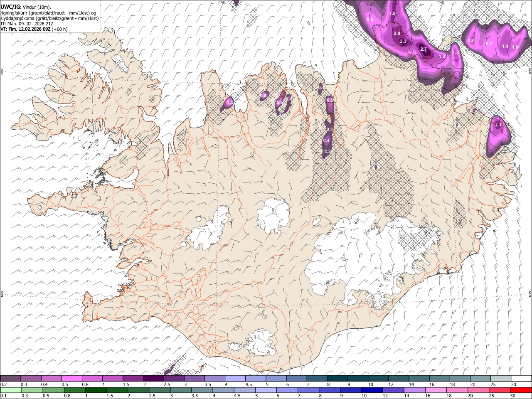Click the '1.4' value in offshore snow band

click(505, 46)
